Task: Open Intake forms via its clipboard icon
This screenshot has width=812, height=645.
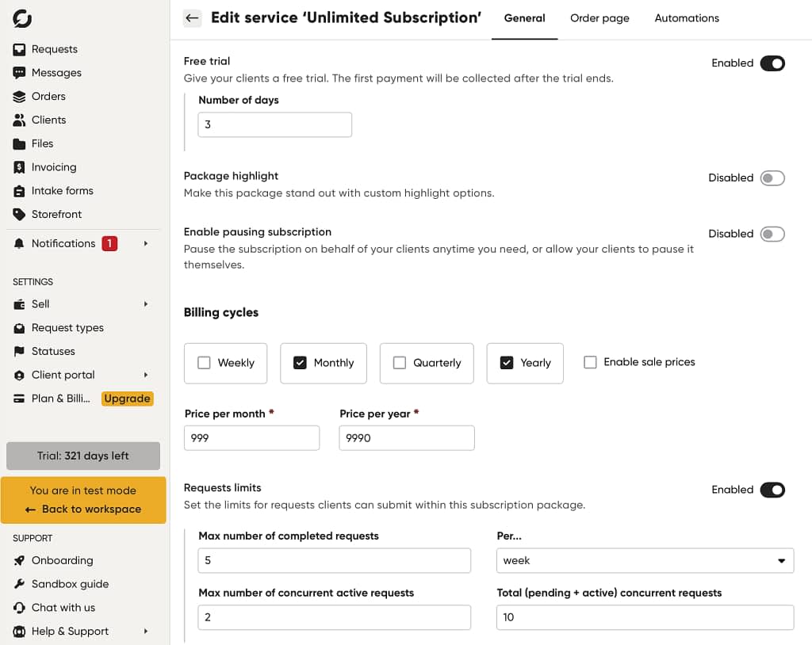Action: pyautogui.click(x=19, y=191)
